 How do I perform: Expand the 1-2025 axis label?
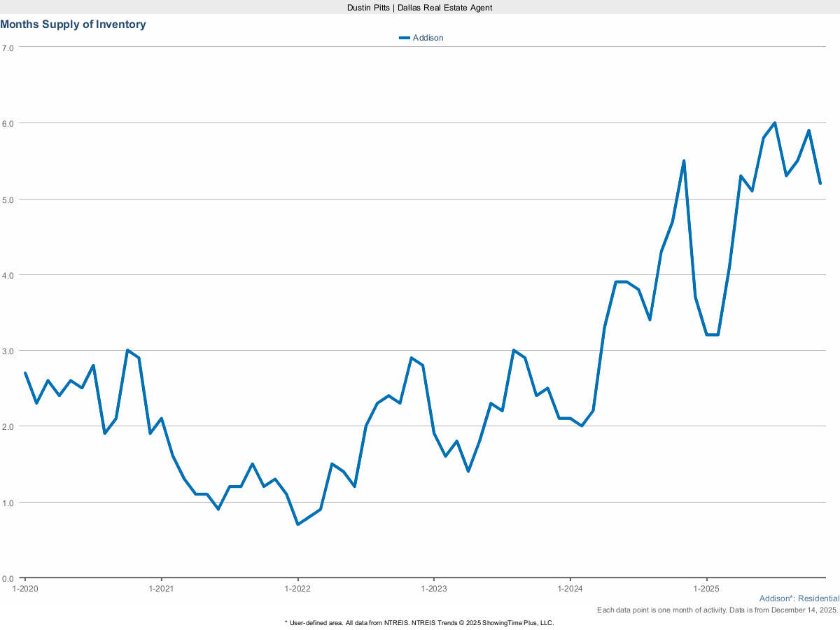pos(706,589)
